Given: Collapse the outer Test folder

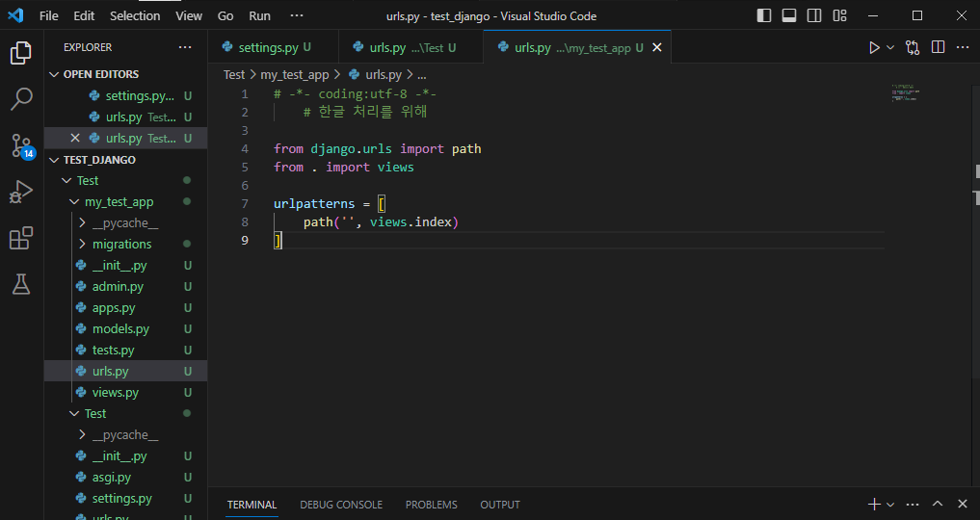Looking at the screenshot, I should 125,180.
